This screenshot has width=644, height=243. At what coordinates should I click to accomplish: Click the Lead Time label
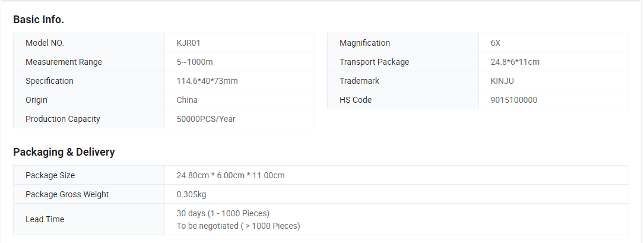(x=45, y=220)
